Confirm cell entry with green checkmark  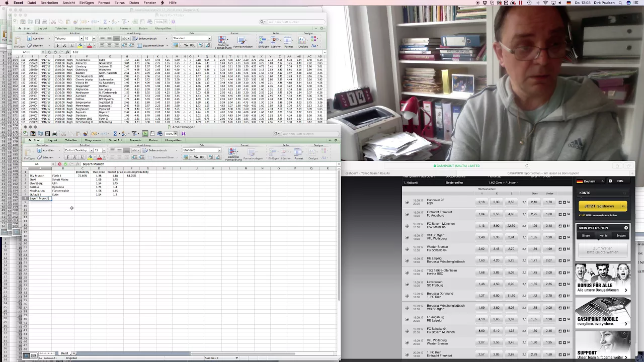[x=65, y=164]
